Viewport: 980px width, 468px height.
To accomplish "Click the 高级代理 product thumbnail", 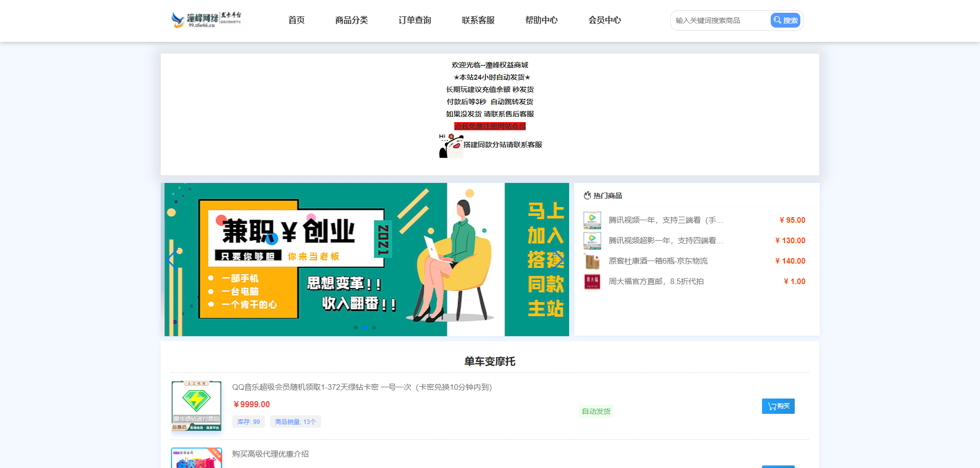I will tap(197, 458).
